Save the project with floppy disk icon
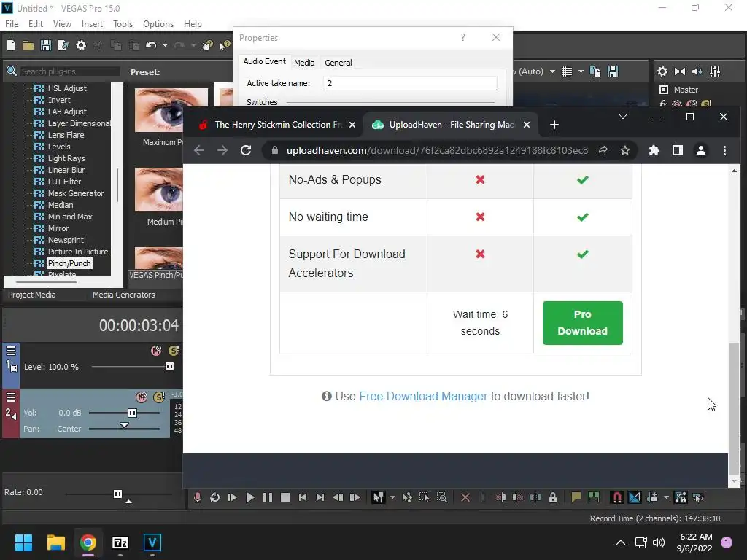The image size is (747, 560). coord(46,45)
